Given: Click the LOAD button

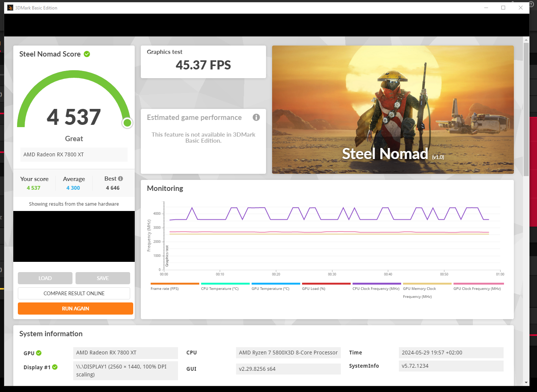Looking at the screenshot, I should click(x=45, y=278).
